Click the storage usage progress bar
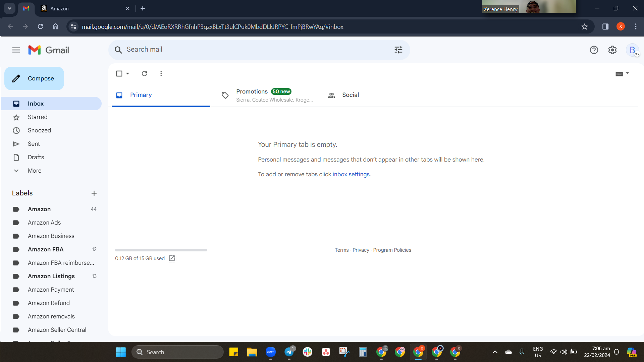644x362 pixels. pos(161,250)
